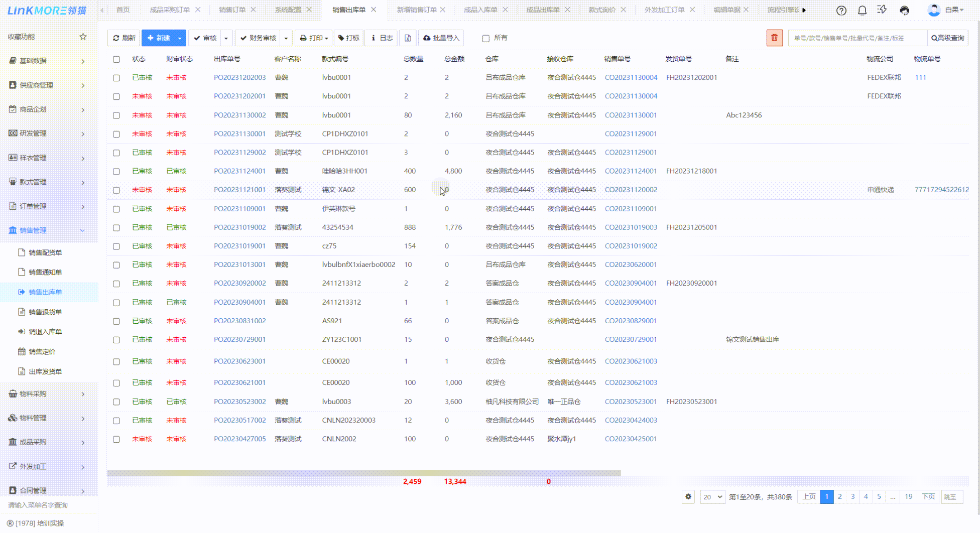Click the red trash delete icon
980x533 pixels.
[774, 38]
